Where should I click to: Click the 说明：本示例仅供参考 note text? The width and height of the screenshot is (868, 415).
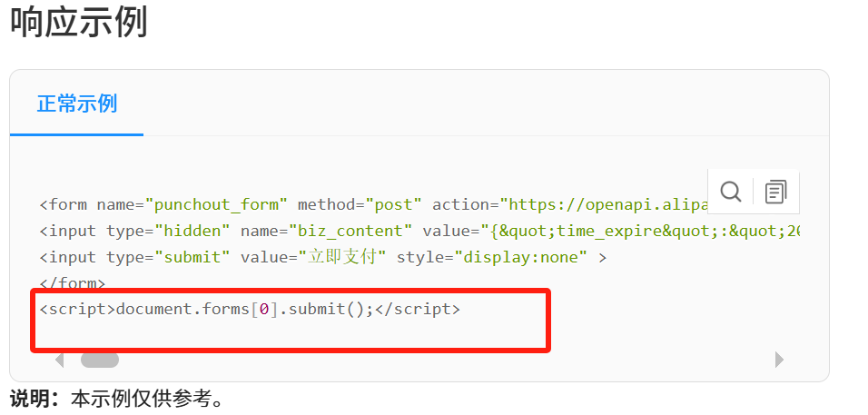click(117, 400)
